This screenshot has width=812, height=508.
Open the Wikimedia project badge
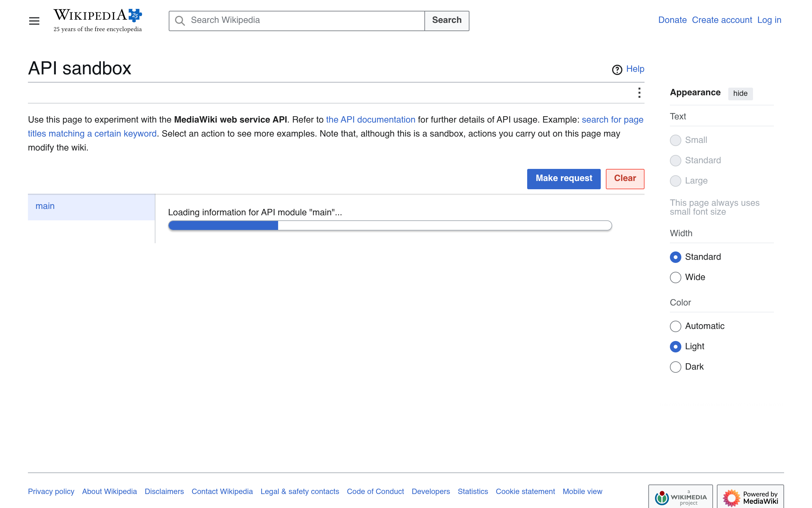[x=680, y=497]
